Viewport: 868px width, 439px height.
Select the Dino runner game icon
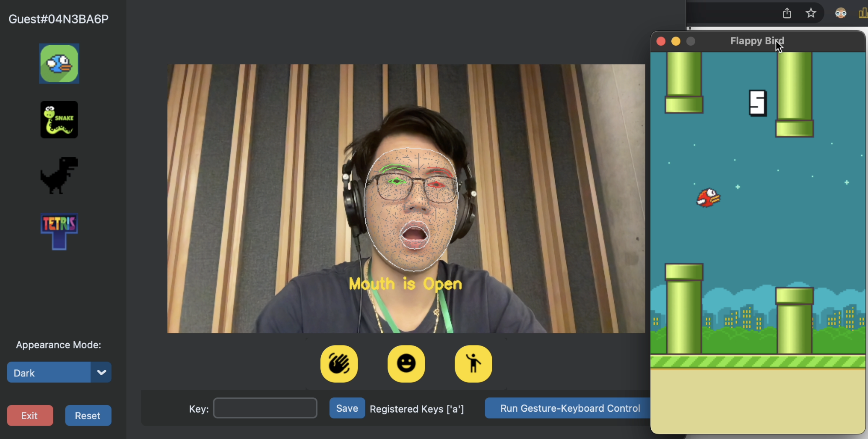pyautogui.click(x=59, y=175)
